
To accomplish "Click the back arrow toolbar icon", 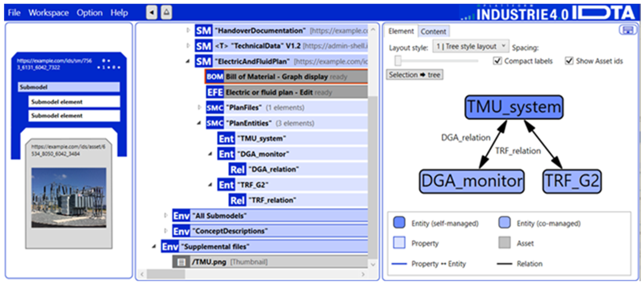I will (151, 12).
